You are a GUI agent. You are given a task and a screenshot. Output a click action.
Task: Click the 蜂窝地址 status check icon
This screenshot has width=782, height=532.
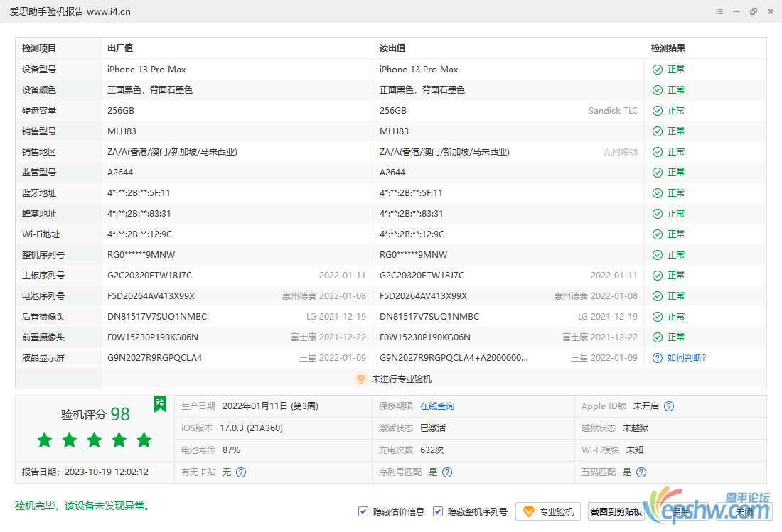(658, 214)
